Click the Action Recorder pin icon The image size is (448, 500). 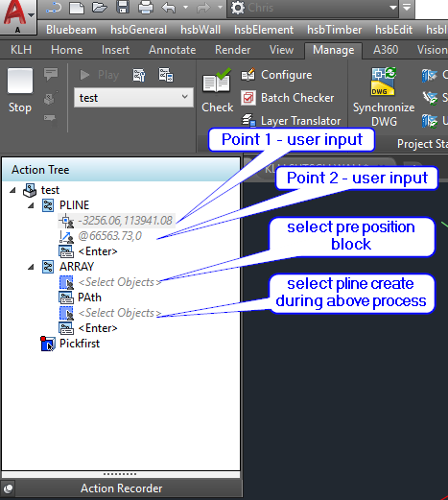click(8, 488)
